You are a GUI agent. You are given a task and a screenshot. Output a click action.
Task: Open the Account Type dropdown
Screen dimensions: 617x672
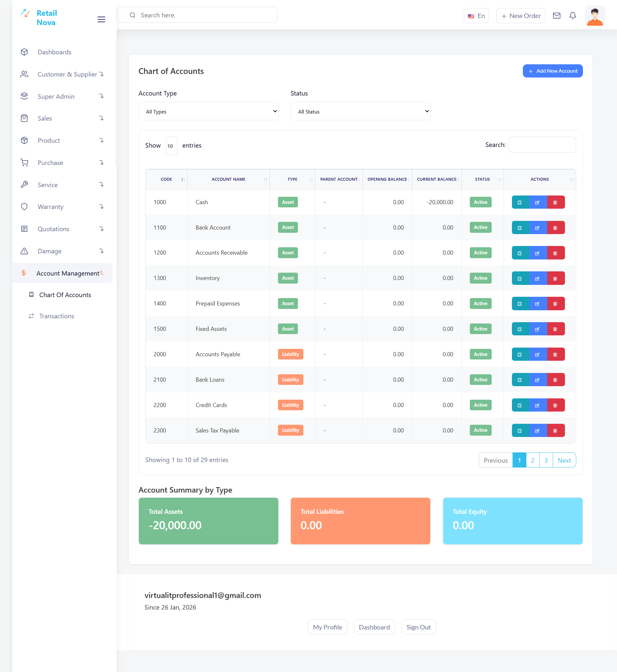tap(208, 111)
